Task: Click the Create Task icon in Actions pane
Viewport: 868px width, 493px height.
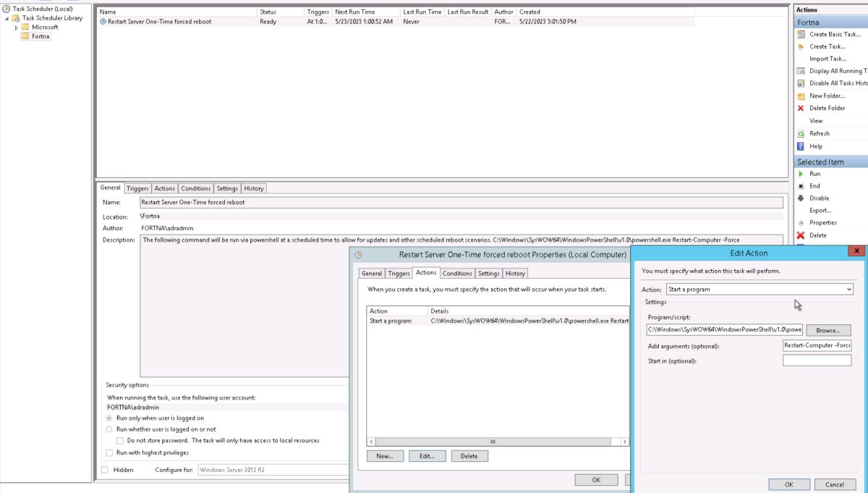Action: point(801,46)
